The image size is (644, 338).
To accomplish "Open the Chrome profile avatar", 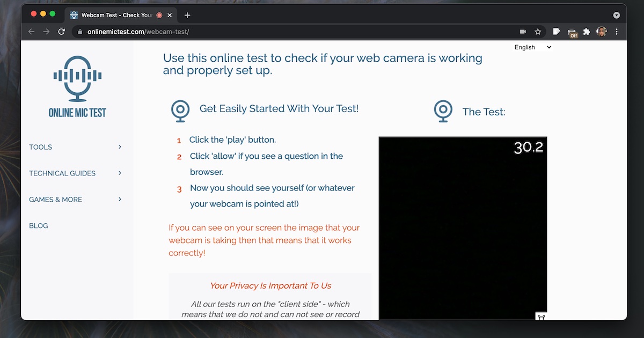I will [602, 32].
